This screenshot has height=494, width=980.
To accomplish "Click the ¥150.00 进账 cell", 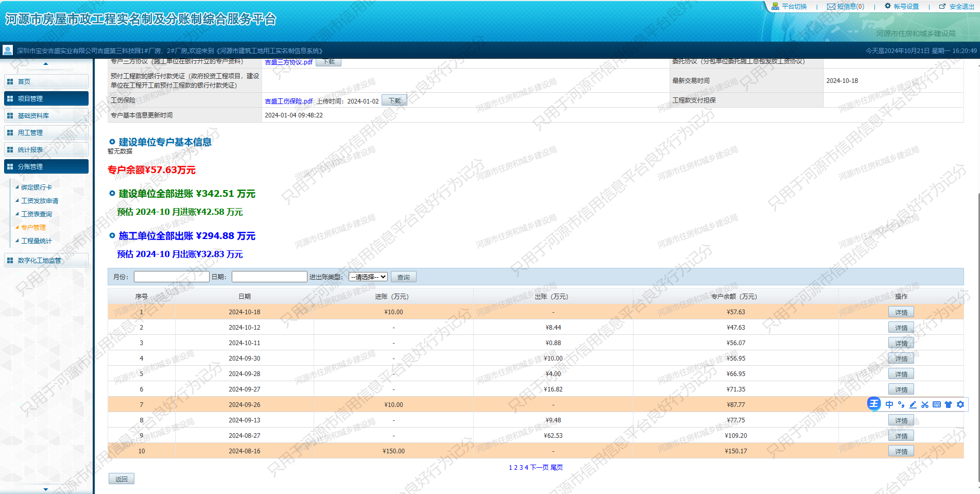I will [x=393, y=451].
